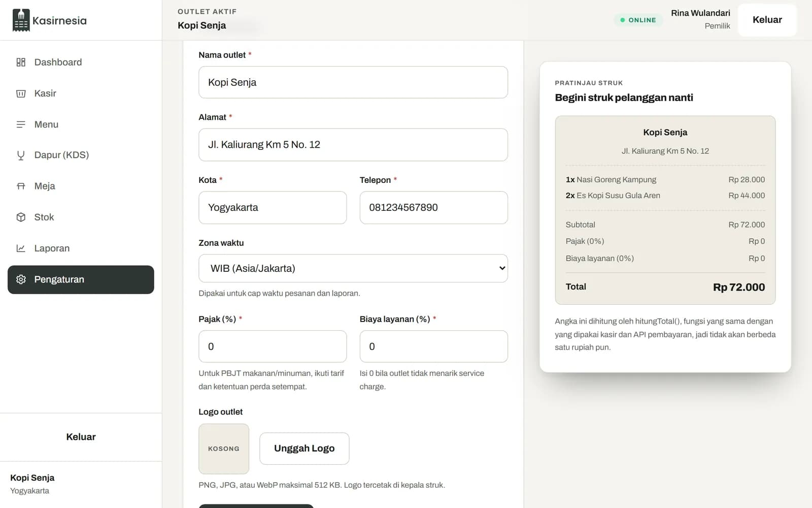Click the user name Rina Wulandari

point(700,13)
